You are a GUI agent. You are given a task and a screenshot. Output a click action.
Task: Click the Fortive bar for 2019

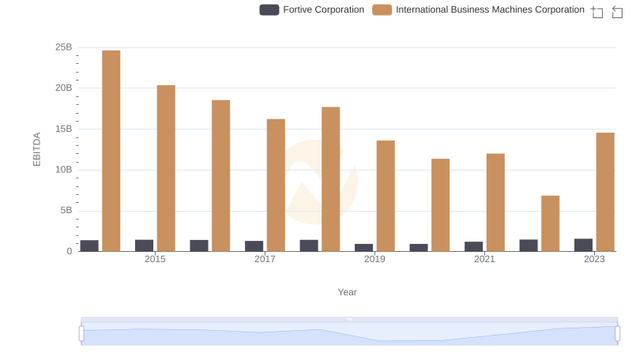point(363,248)
